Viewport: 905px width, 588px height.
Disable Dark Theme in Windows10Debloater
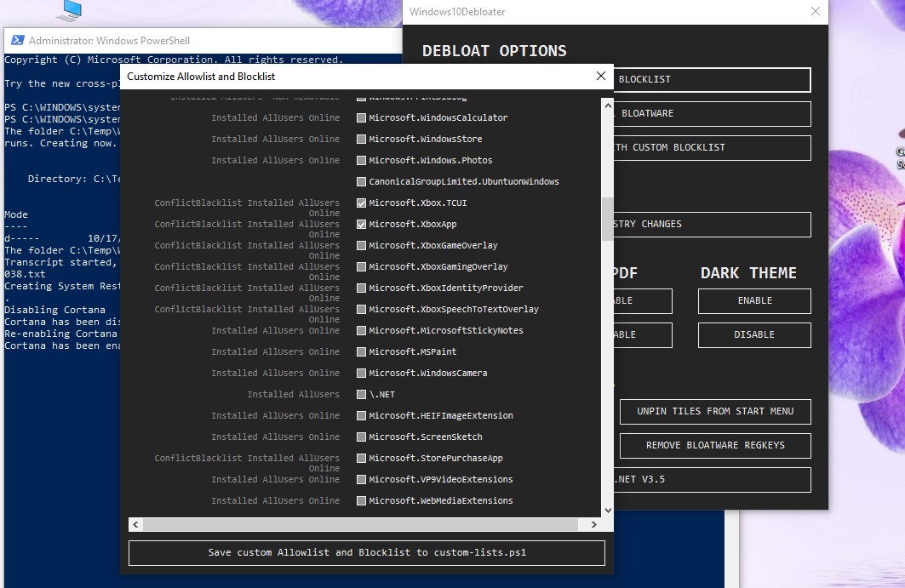pyautogui.click(x=754, y=335)
